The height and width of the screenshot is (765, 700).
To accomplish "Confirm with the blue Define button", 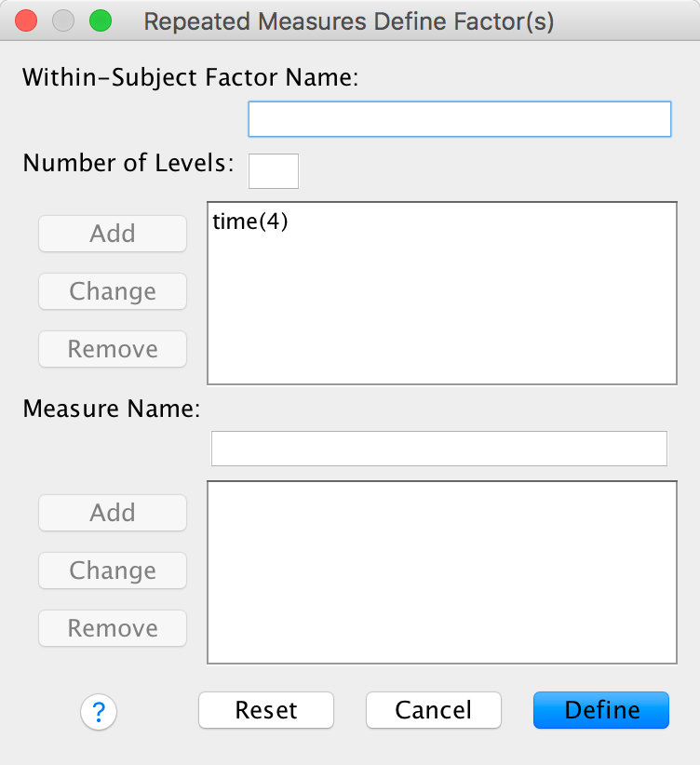I will pyautogui.click(x=601, y=710).
